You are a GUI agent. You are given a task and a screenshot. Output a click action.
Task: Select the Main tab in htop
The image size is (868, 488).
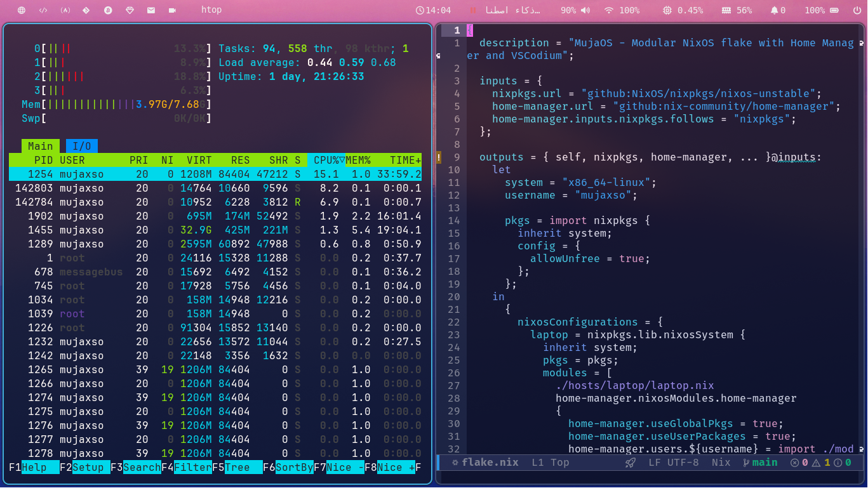41,146
